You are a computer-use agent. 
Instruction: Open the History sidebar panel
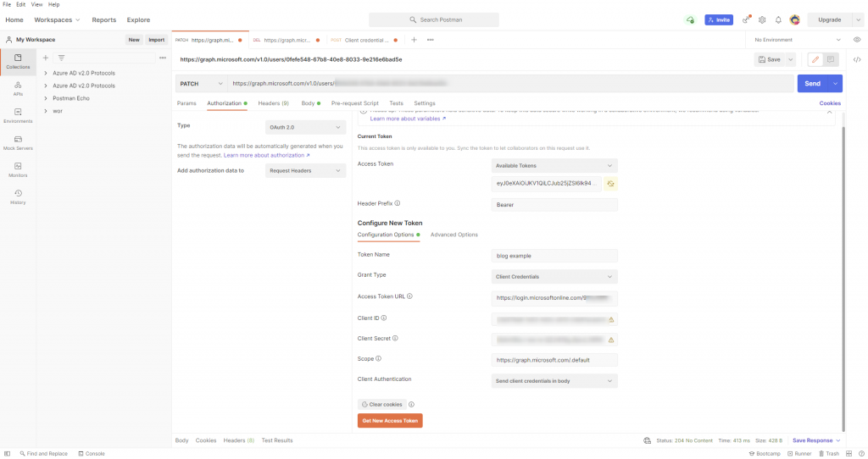click(x=18, y=196)
